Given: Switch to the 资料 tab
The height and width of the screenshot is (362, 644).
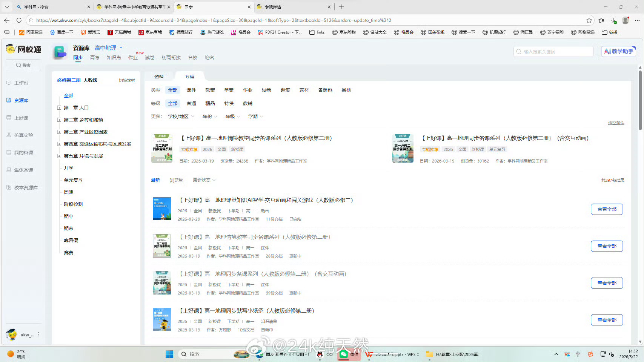Looking at the screenshot, I should [x=158, y=76].
